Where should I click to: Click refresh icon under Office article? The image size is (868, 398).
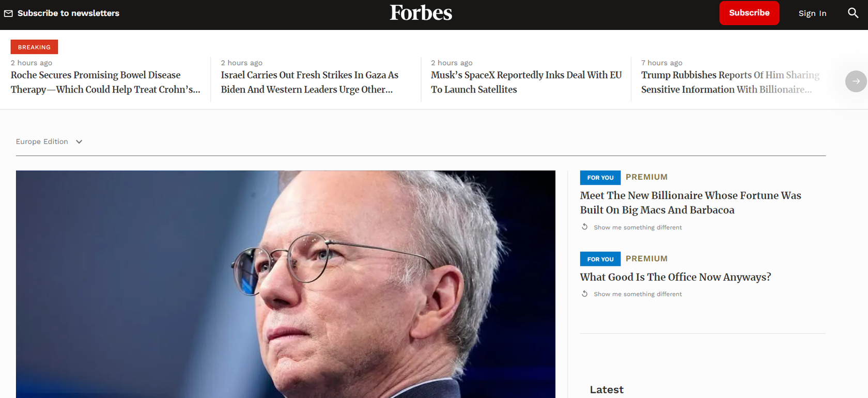584,293
